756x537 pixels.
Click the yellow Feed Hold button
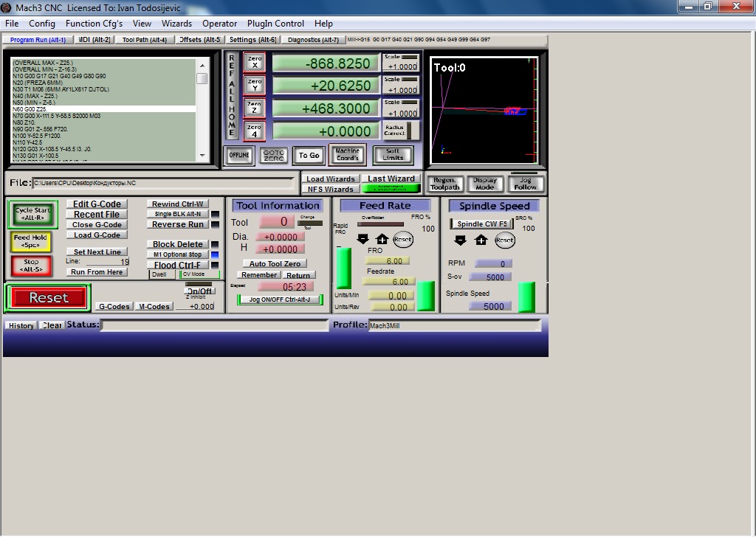(x=30, y=241)
